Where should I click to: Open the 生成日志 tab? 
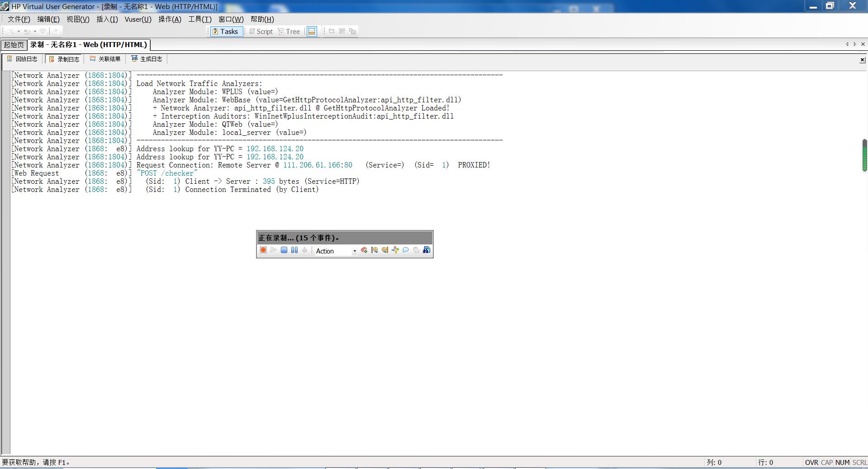pyautogui.click(x=147, y=59)
